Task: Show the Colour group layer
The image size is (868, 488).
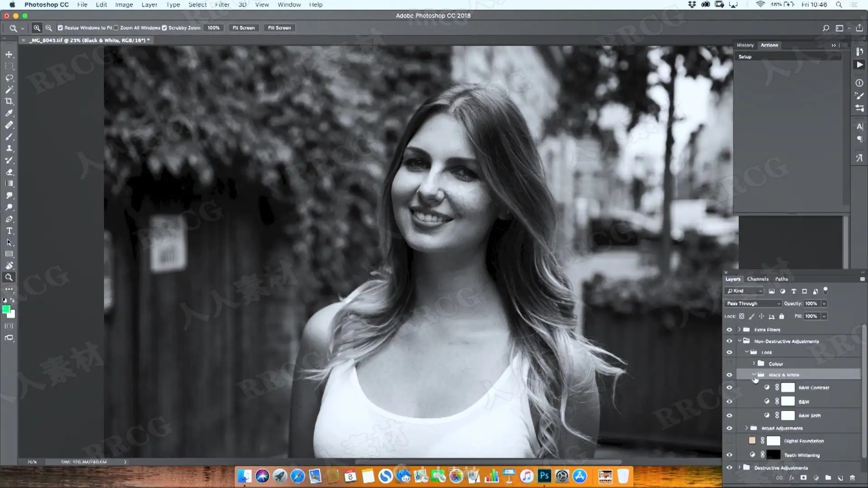Action: click(729, 364)
